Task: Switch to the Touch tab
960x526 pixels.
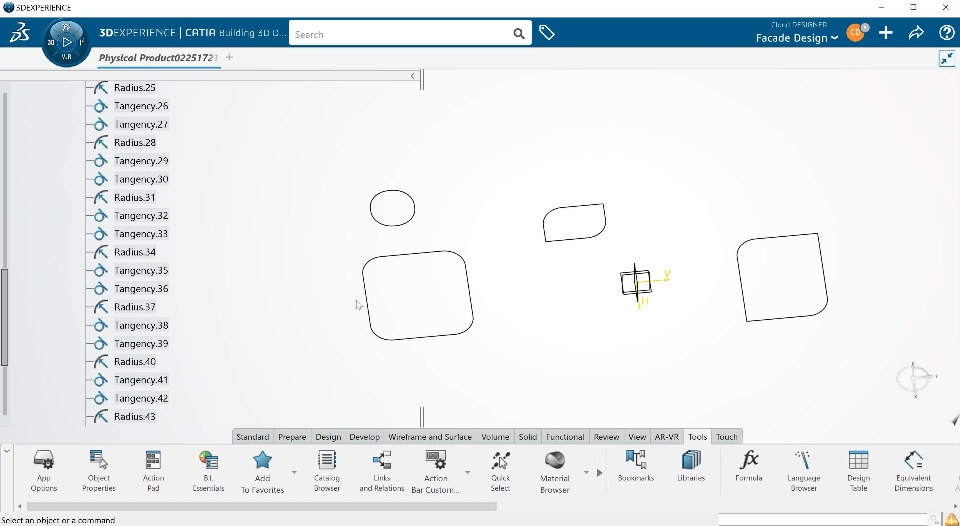Action: (x=727, y=437)
